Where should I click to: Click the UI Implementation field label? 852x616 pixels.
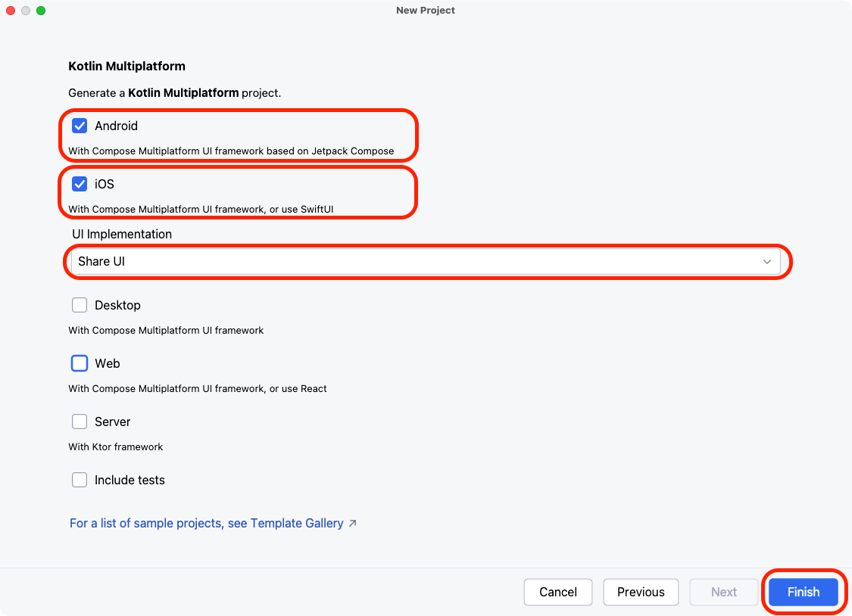click(122, 234)
